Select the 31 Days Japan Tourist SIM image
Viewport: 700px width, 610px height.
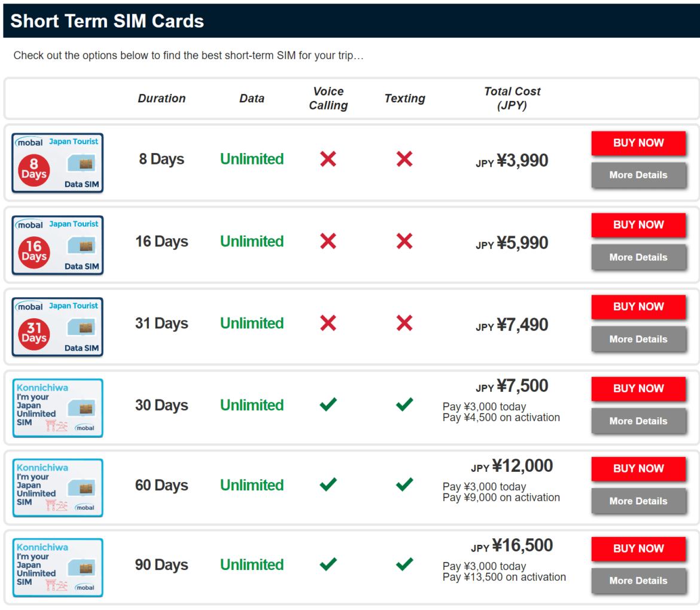click(57, 327)
